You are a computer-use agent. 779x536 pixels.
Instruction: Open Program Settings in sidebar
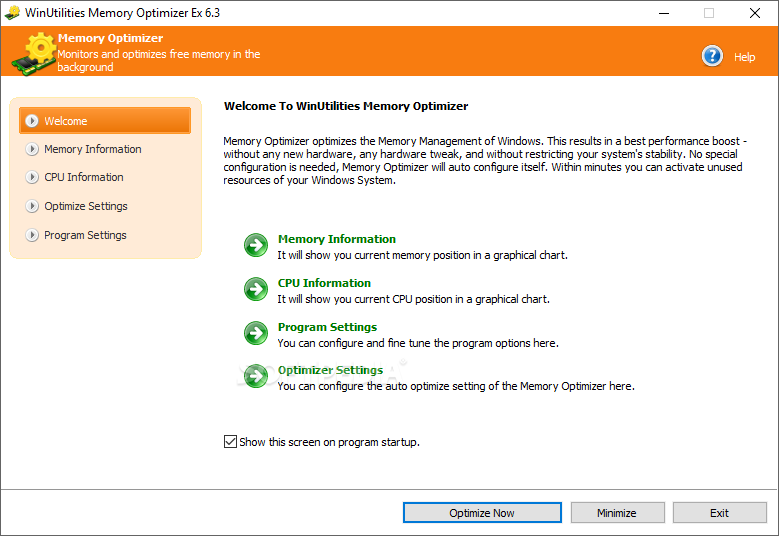coord(85,235)
